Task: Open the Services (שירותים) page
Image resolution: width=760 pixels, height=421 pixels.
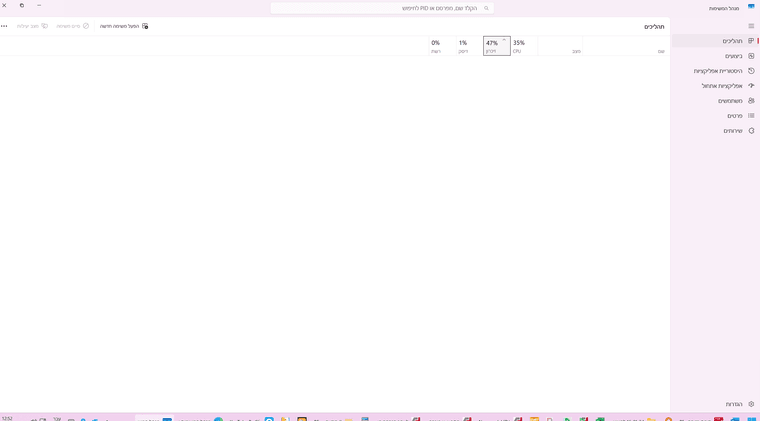Action: pos(715,131)
